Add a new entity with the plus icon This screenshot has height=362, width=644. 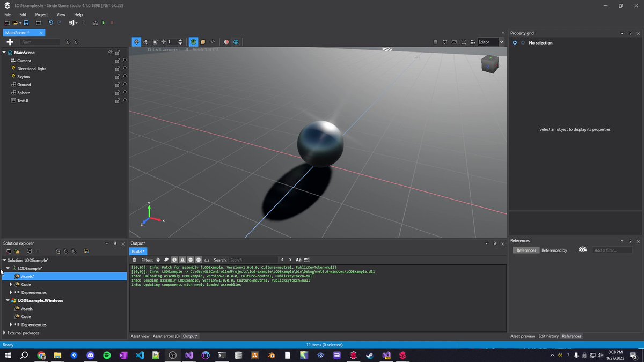pos(10,42)
